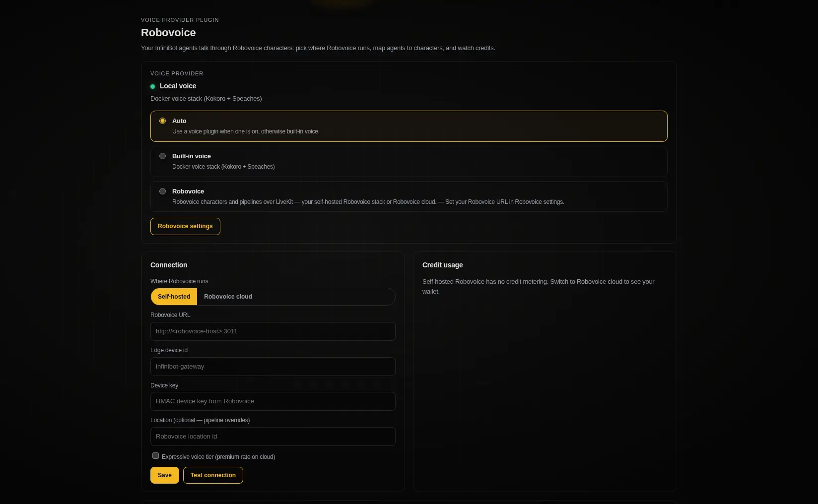Click the Connection section heading
Image resolution: width=818 pixels, height=504 pixels.
[x=169, y=265]
